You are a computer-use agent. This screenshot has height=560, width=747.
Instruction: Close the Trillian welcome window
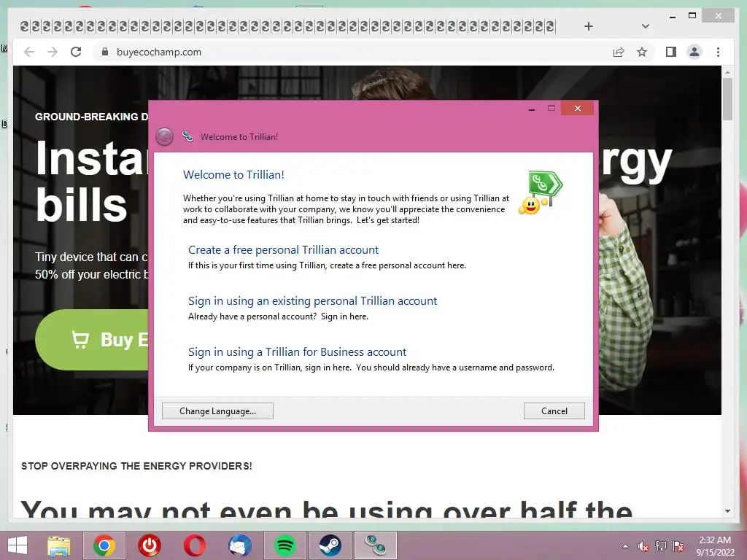[x=578, y=109]
